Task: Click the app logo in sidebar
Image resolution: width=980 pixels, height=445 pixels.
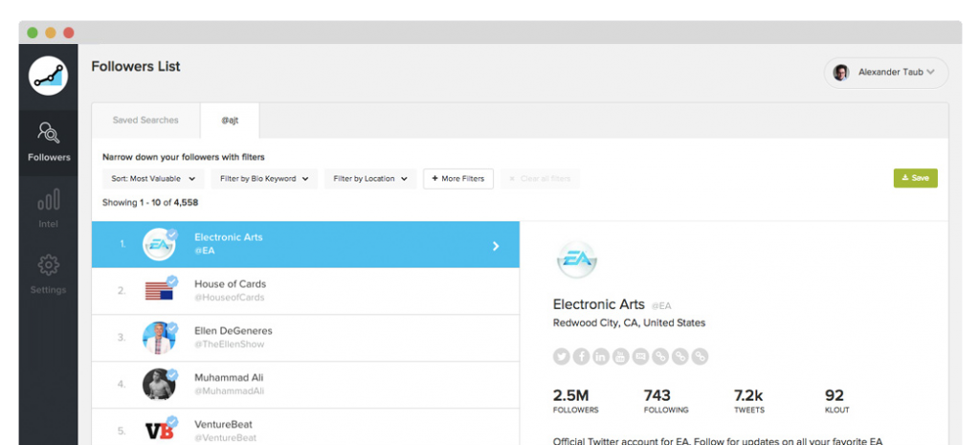Action: pos(48,77)
